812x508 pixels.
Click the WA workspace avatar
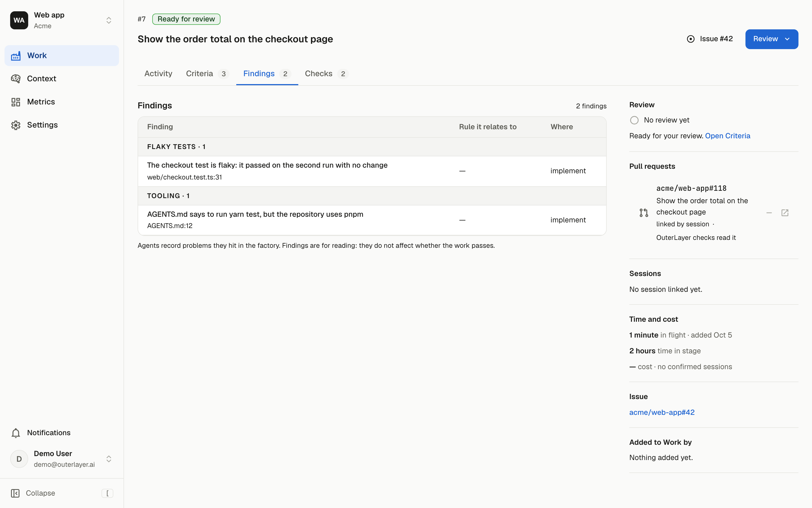19,20
